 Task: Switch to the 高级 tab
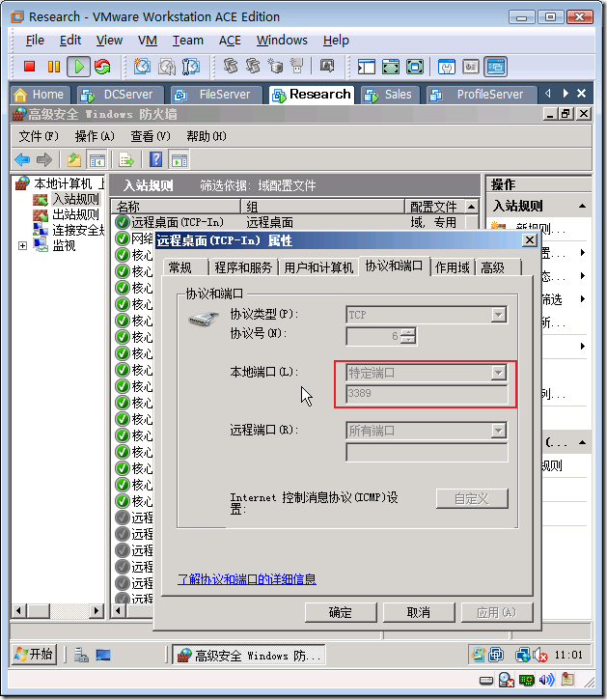pos(493,267)
